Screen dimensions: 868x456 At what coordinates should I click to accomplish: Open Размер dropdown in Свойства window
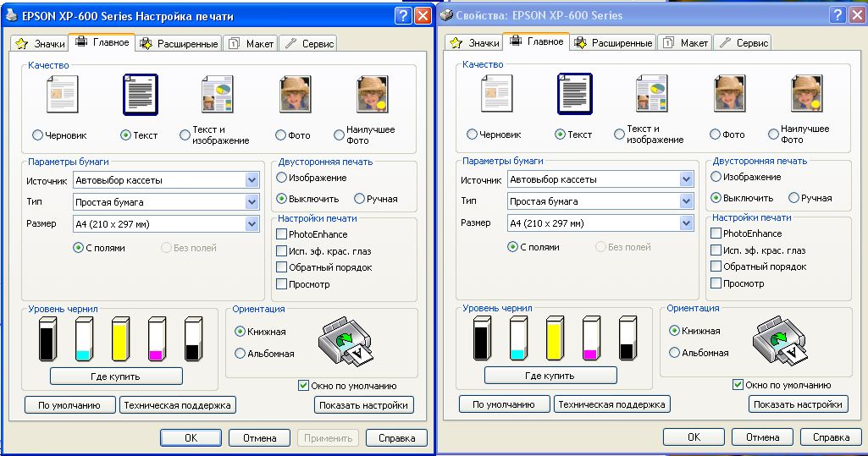point(600,223)
